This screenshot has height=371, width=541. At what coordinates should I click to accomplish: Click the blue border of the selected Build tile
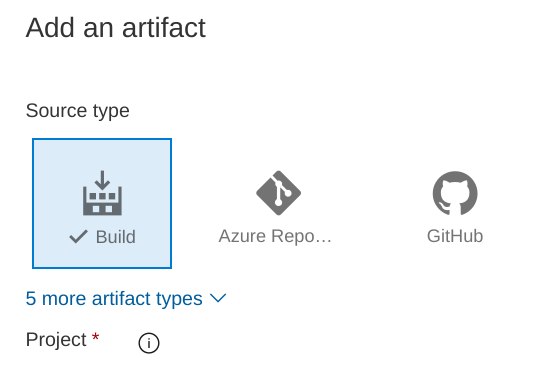tap(102, 139)
